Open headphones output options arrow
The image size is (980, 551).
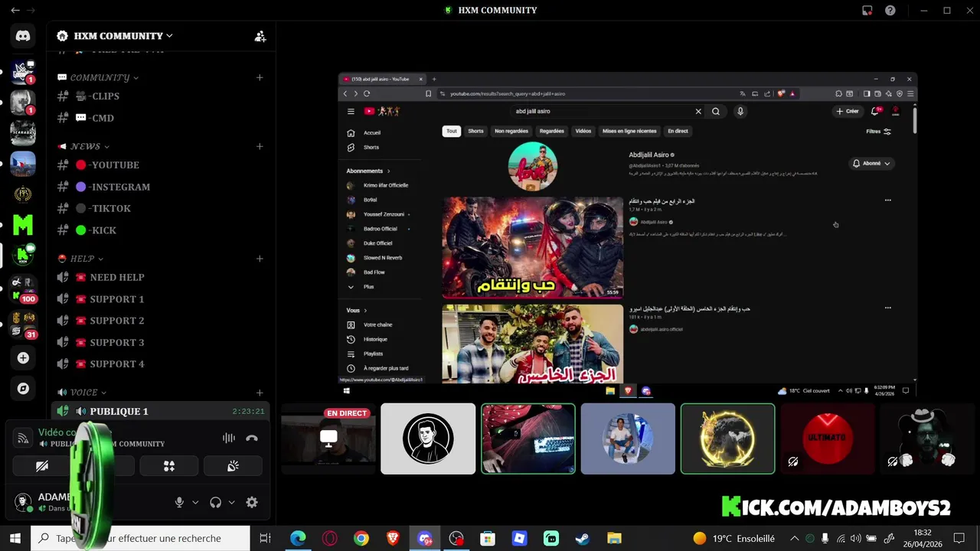click(231, 503)
